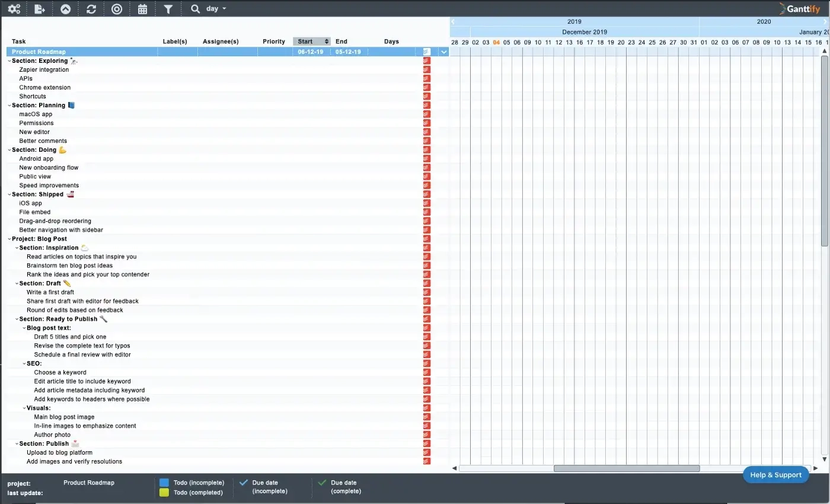Viewport: 830px width, 504px height.
Task: Open the chevron on the Product Roadmap row
Action: [443, 52]
